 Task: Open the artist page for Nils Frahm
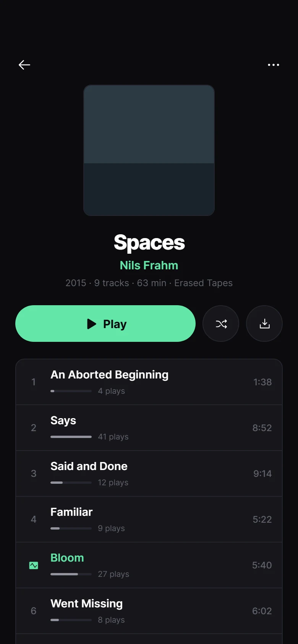click(x=149, y=265)
